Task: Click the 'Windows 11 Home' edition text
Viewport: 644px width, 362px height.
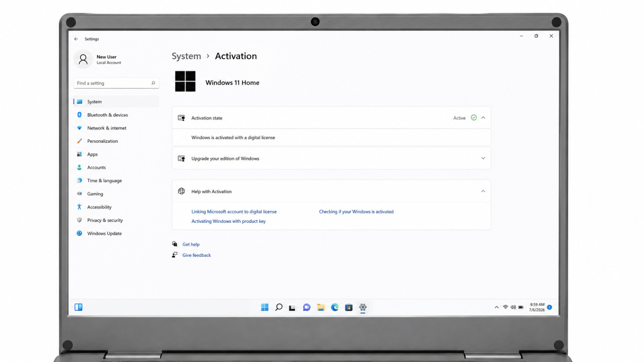Action: tap(232, 82)
